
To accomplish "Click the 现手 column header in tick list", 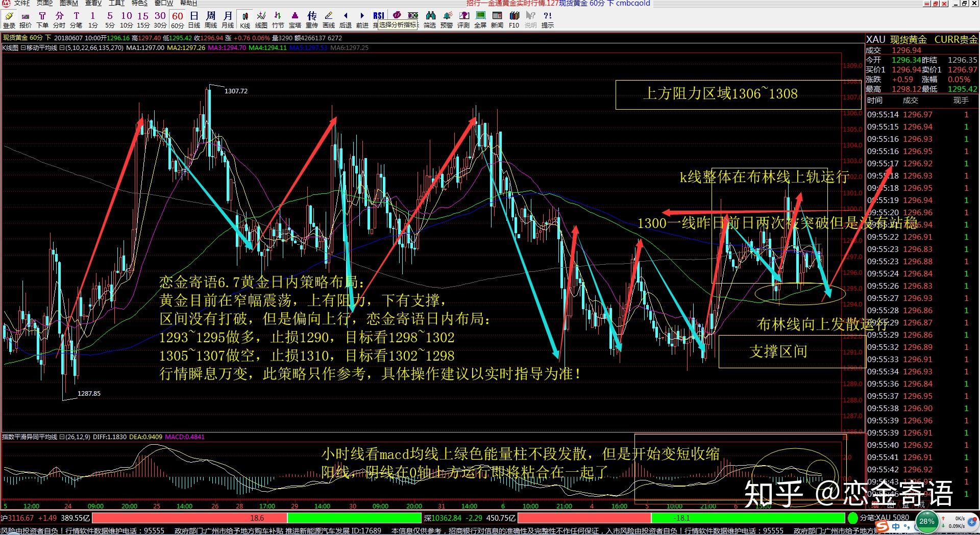I will point(961,101).
